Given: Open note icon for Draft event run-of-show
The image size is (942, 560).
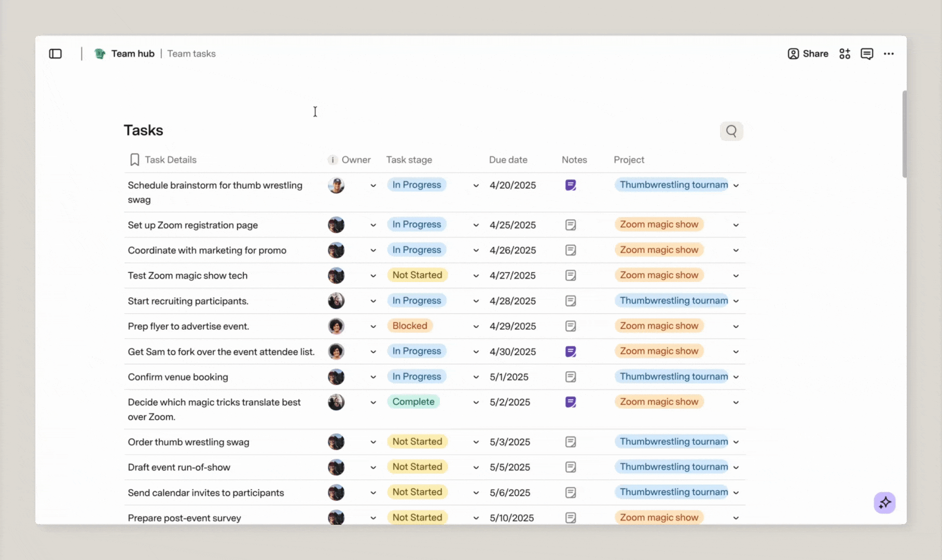Looking at the screenshot, I should [571, 467].
